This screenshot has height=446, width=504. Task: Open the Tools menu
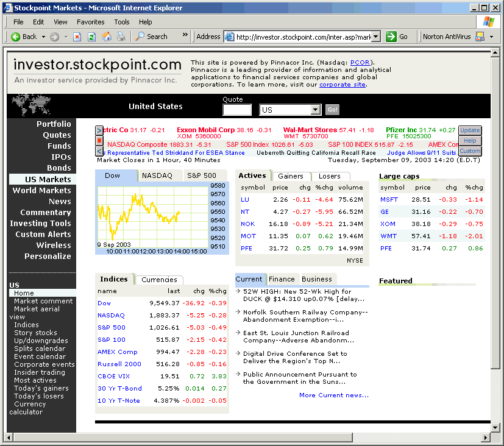[121, 21]
